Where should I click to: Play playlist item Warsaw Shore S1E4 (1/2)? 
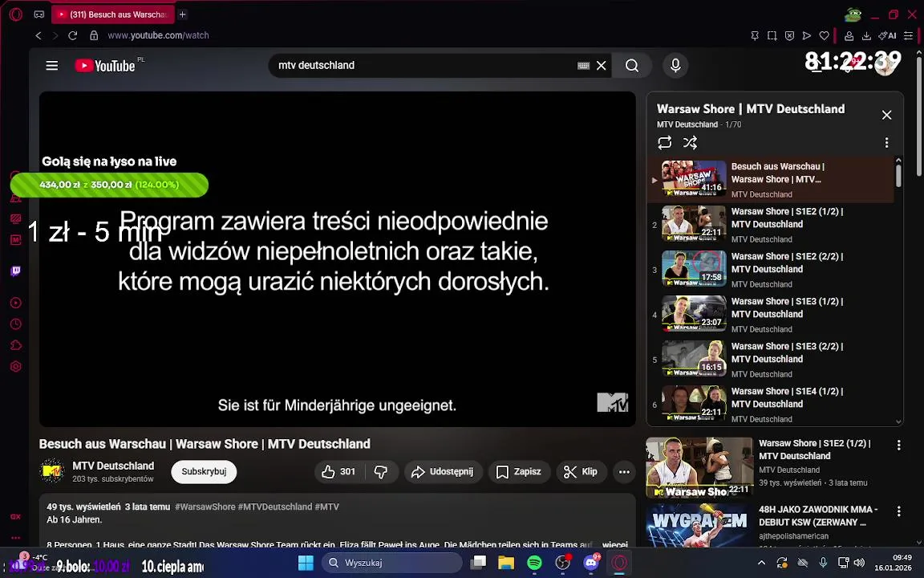pyautogui.click(x=771, y=404)
